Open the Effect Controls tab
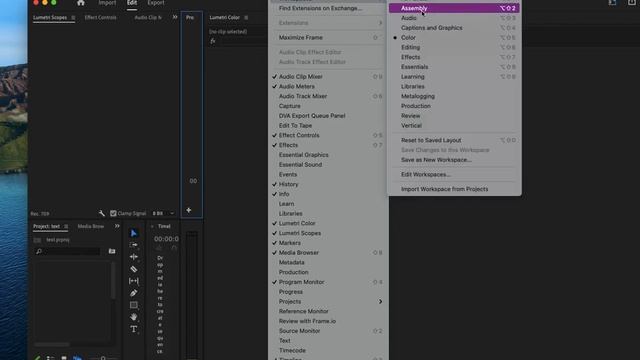Image resolution: width=640 pixels, height=360 pixels. click(100, 18)
